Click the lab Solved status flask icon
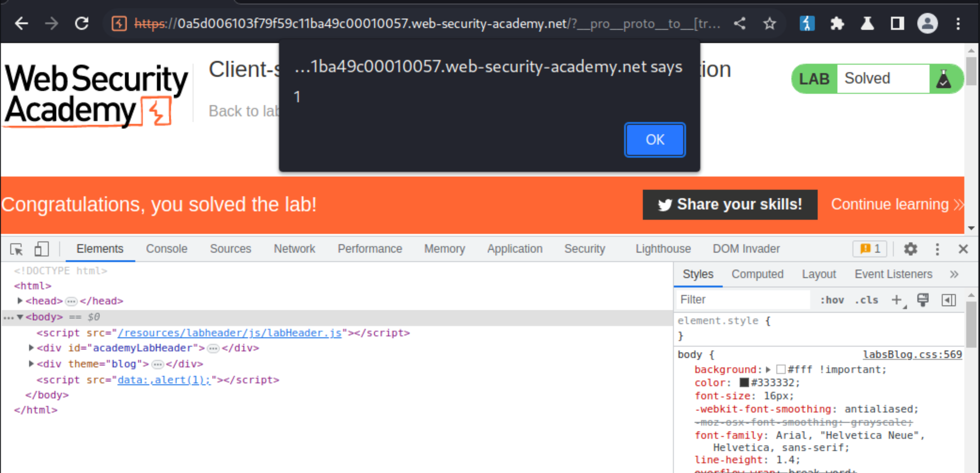Screen dimensions: 980x473 pos(943,79)
